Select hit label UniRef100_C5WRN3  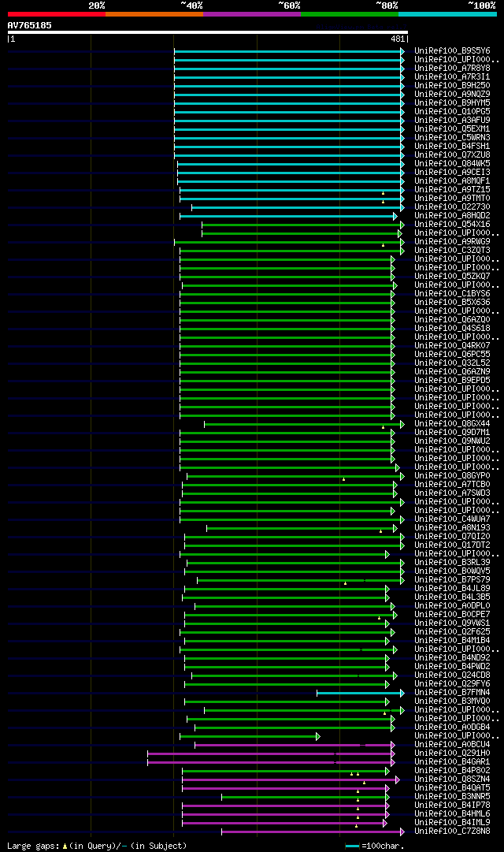click(452, 138)
